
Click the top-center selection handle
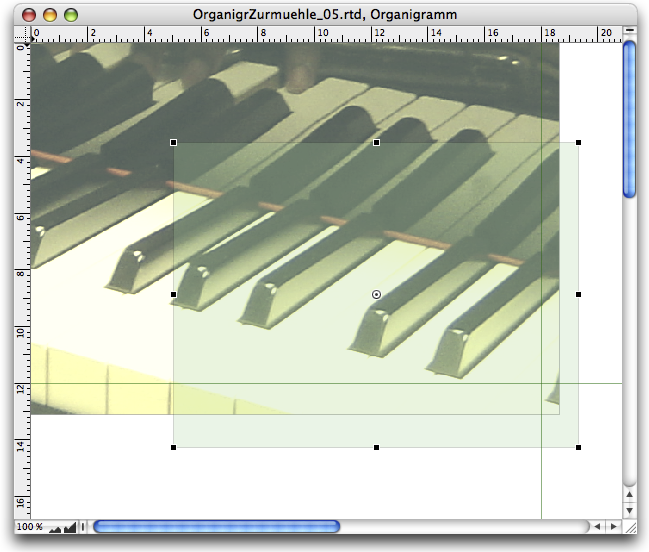click(376, 143)
